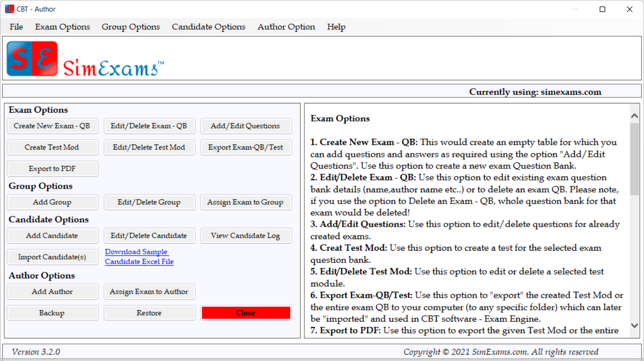Click the Author Options section label

click(42, 276)
